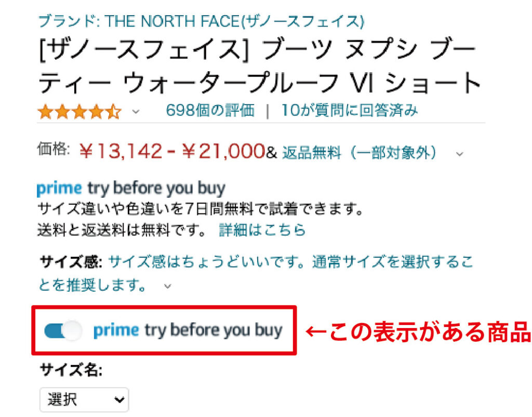Click the orange star rating icons
The height and width of the screenshot is (417, 532).
79,112
